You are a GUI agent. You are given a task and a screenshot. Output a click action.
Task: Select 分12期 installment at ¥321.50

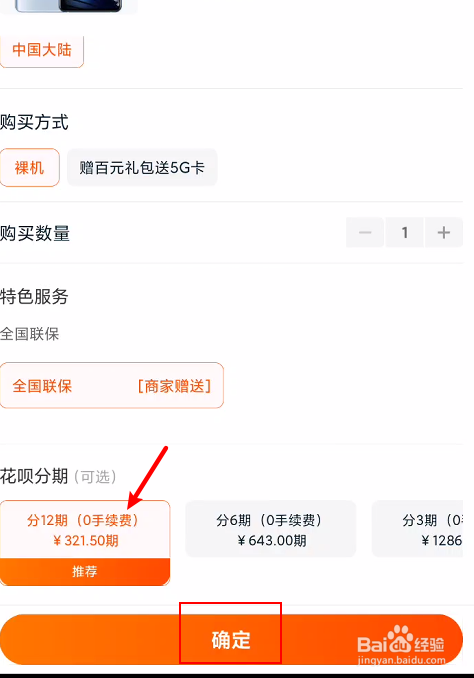pos(85,529)
